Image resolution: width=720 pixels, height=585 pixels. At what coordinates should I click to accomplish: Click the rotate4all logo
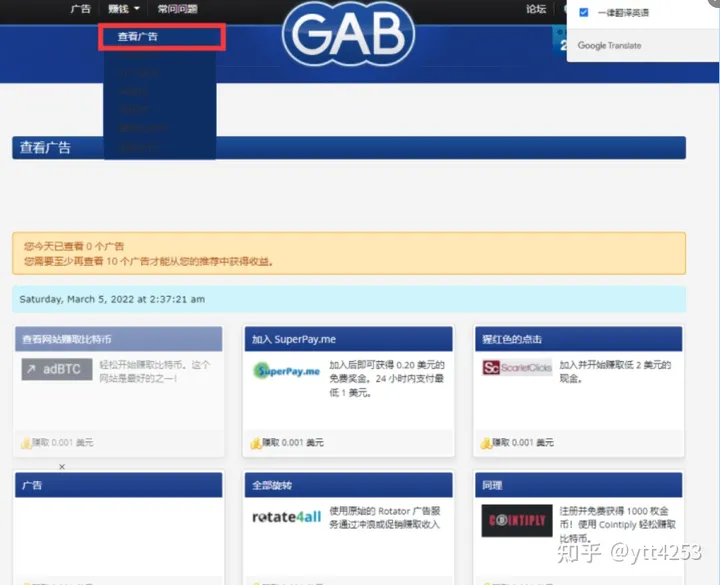pyautogui.click(x=287, y=517)
